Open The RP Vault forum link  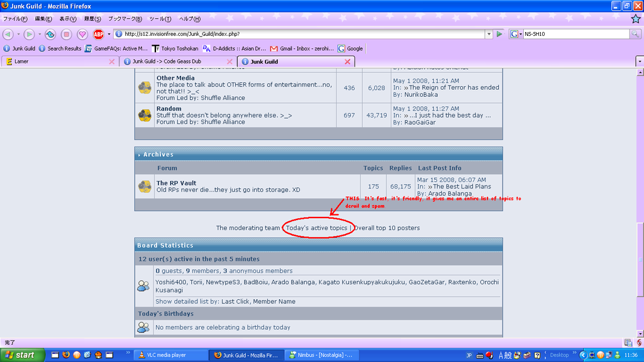(x=176, y=184)
